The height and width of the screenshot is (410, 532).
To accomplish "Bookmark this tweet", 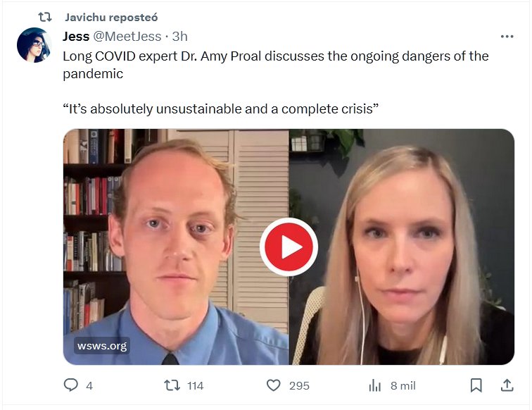I will 476,385.
